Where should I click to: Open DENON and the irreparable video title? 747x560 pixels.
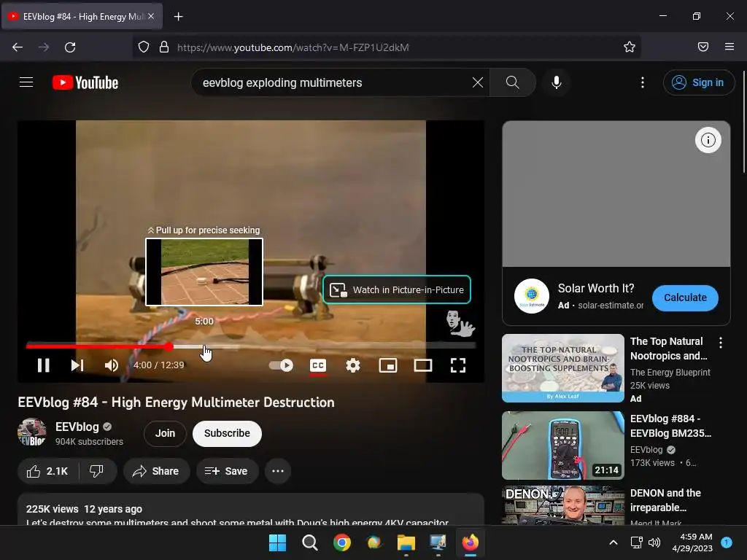(x=665, y=500)
